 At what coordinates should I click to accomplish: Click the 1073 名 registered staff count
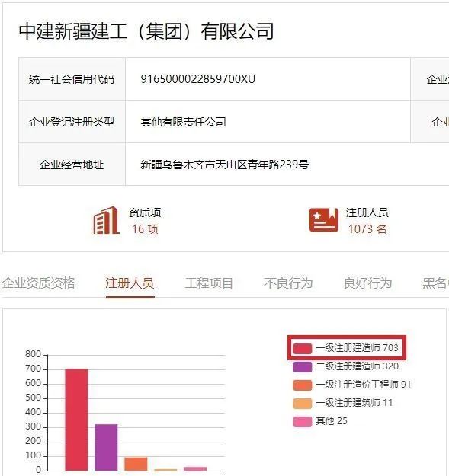(x=367, y=229)
